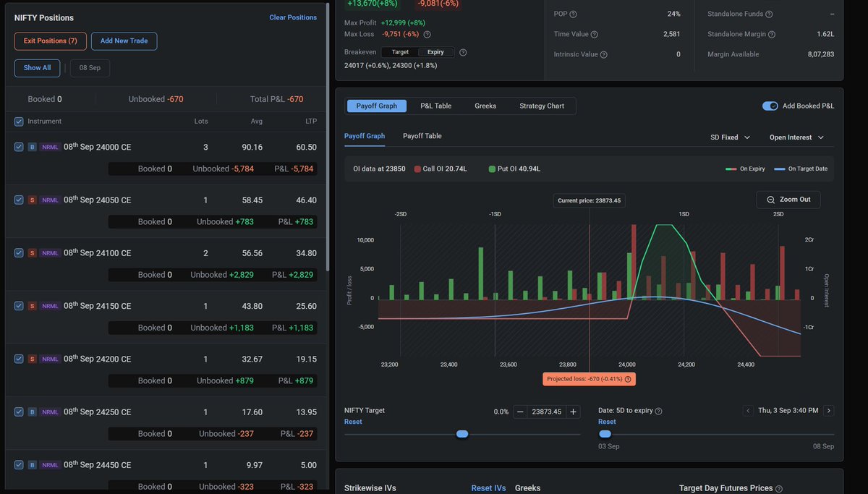Click NRML tag on 24100 CE row

pyautogui.click(x=50, y=253)
